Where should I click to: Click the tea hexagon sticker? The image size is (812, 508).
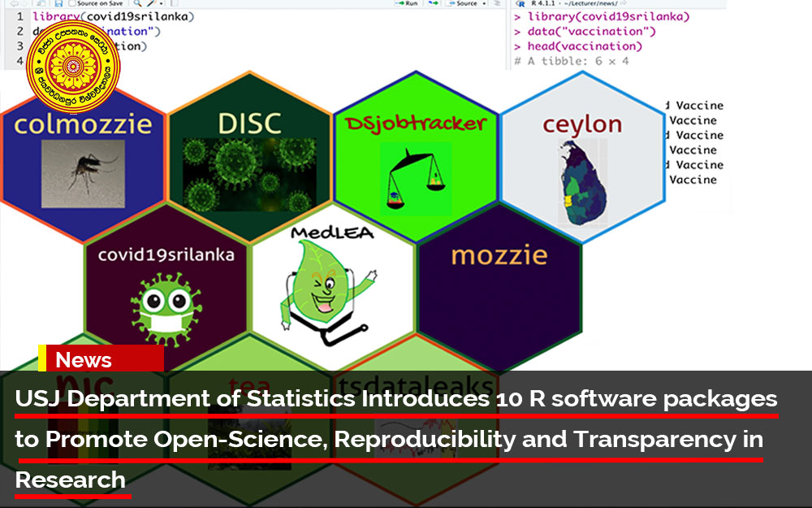tap(249, 420)
